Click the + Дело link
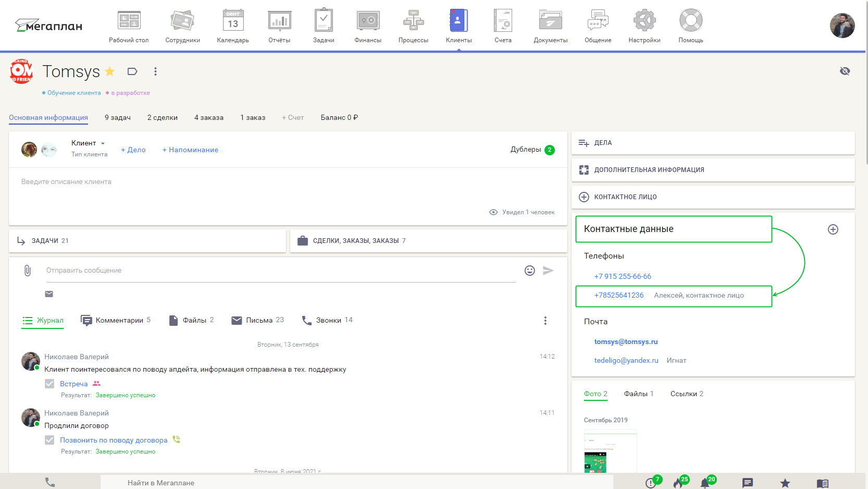The height and width of the screenshot is (489, 868). (x=133, y=150)
